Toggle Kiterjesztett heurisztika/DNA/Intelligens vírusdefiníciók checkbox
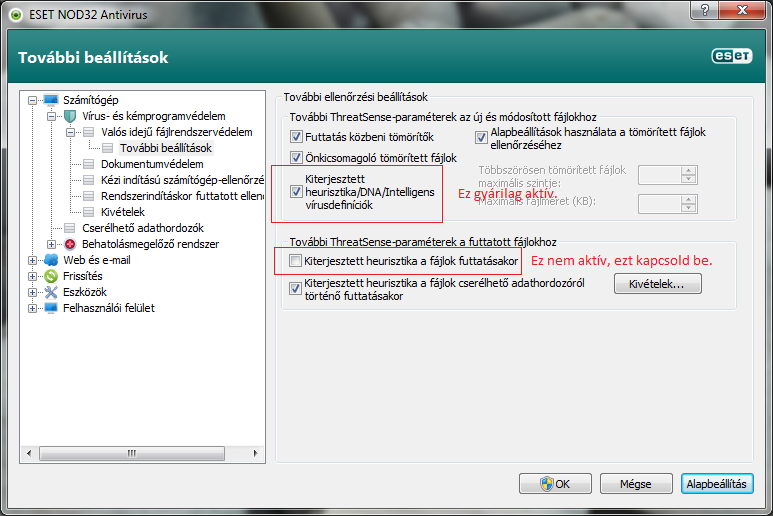The height and width of the screenshot is (516, 773). pos(296,192)
